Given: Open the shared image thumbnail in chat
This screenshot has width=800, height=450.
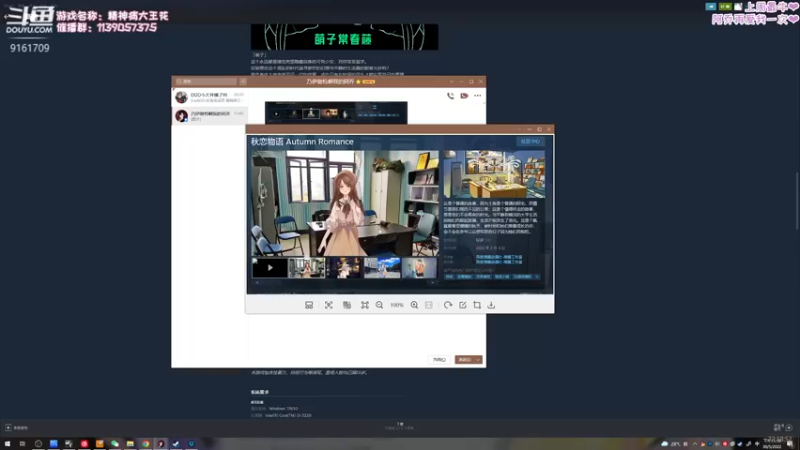Looking at the screenshot, I should point(336,113).
